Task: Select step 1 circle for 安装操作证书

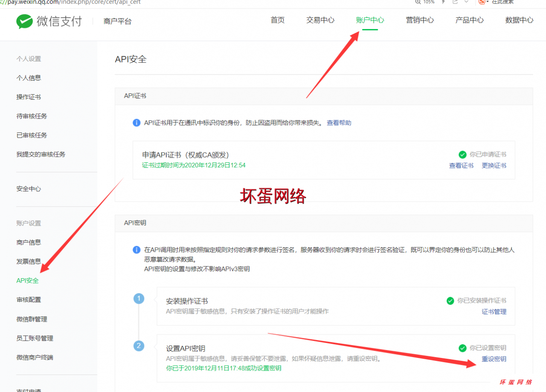Action: (139, 299)
